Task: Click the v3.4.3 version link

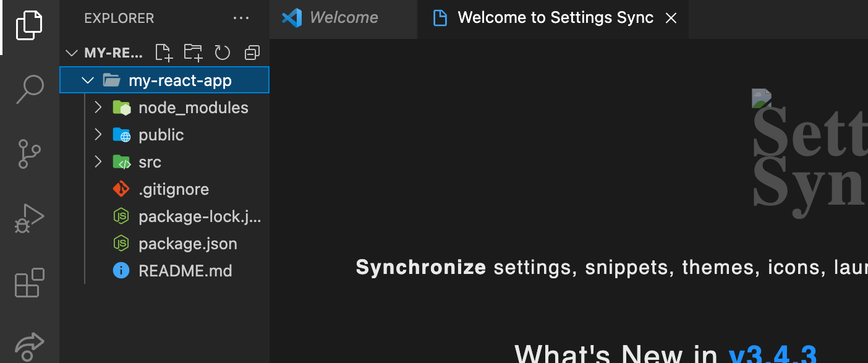Action: 773,356
